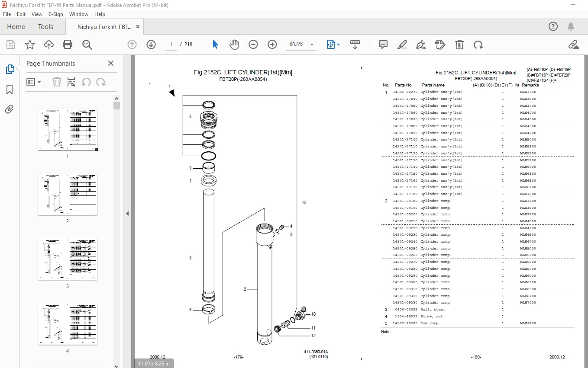The height and width of the screenshot is (368, 588).
Task: Open the Find text search tool
Action: [x=87, y=45]
